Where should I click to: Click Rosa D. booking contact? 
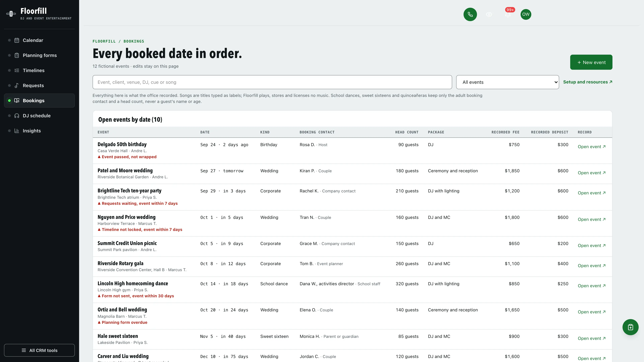pos(313,145)
